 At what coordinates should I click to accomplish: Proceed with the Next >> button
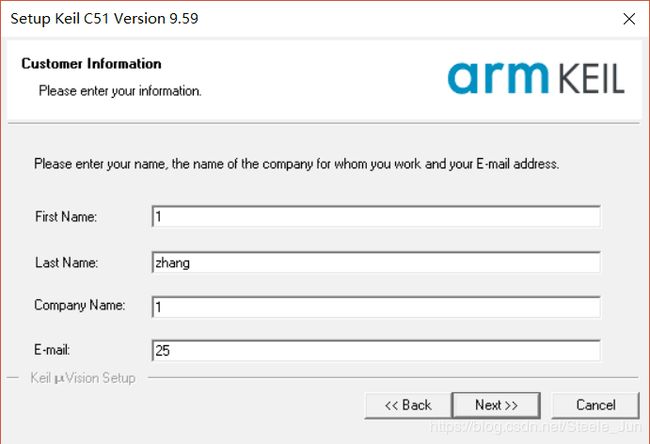tap(496, 405)
